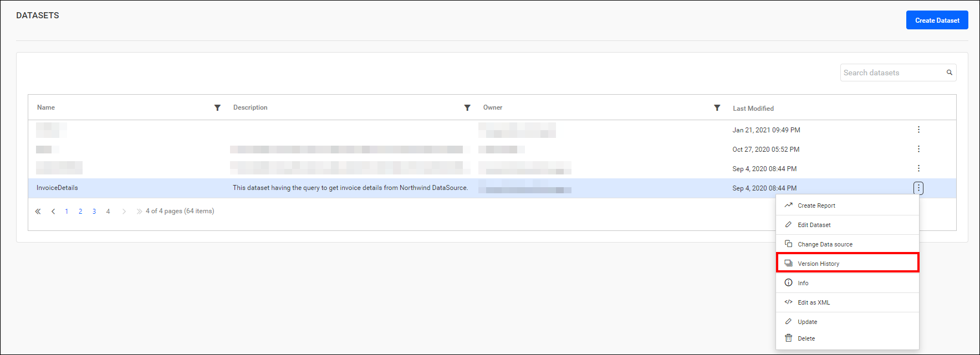This screenshot has width=980, height=355.
Task: Go to page 2
Action: (x=80, y=212)
